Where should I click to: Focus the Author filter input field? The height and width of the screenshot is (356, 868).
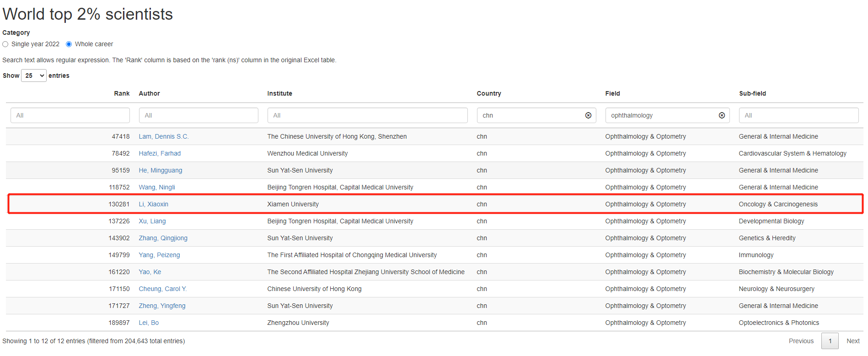[x=198, y=115]
